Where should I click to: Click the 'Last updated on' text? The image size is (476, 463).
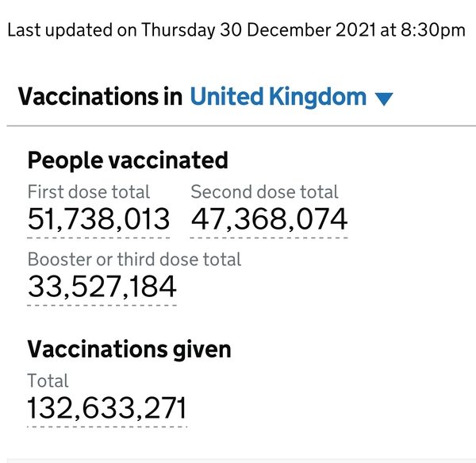72,31
